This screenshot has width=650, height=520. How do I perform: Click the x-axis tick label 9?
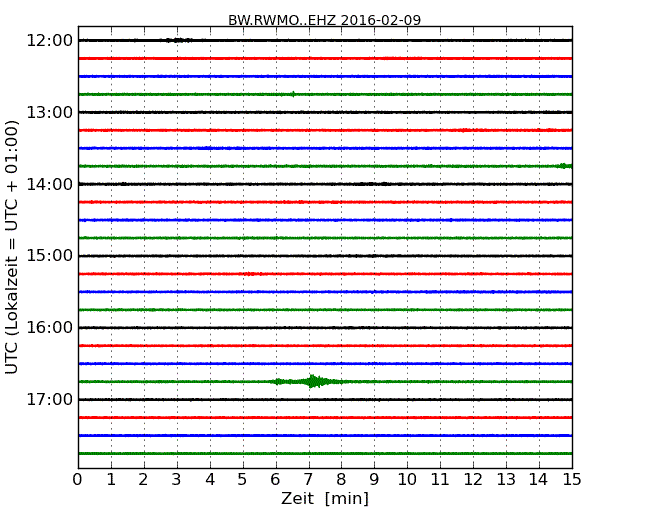(374, 480)
